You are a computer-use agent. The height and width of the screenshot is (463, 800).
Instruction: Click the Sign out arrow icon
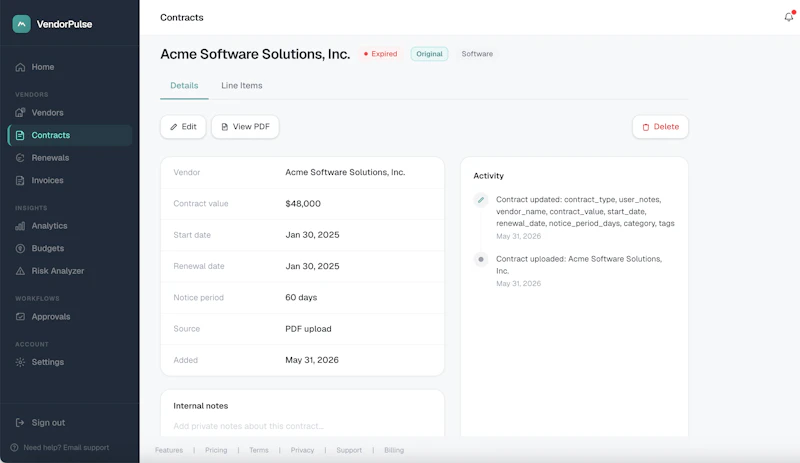(20, 423)
